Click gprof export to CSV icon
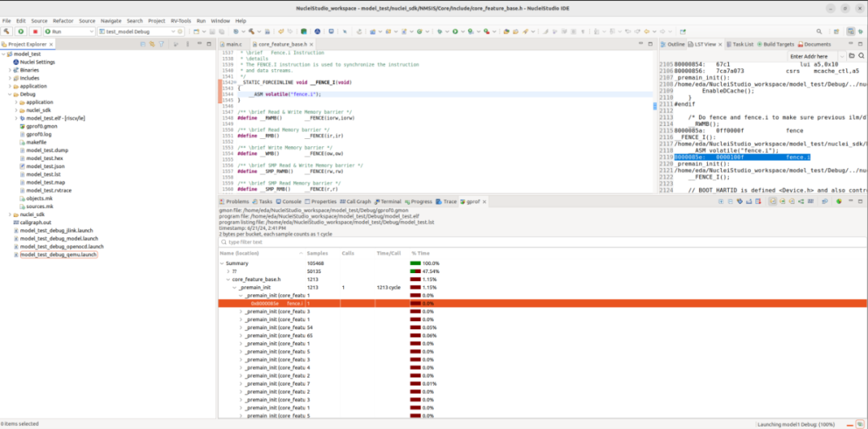868x429 pixels. (x=749, y=202)
